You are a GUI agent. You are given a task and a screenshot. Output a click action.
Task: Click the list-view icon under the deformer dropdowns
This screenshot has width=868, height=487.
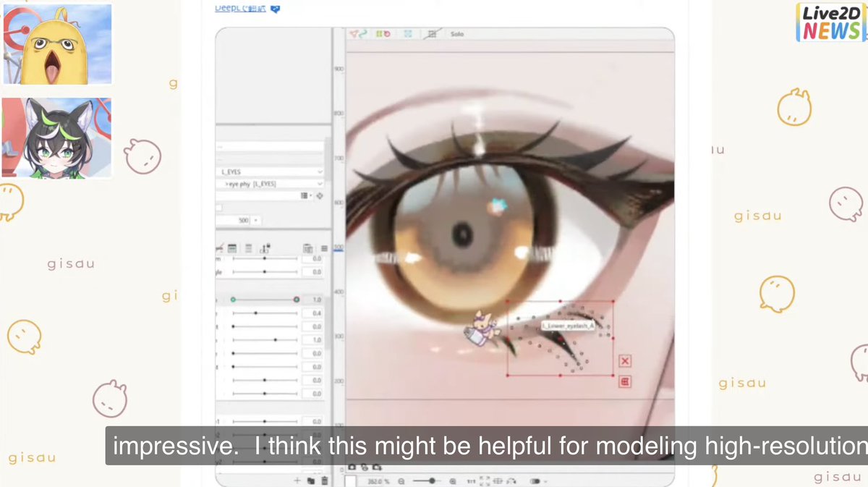(304, 196)
